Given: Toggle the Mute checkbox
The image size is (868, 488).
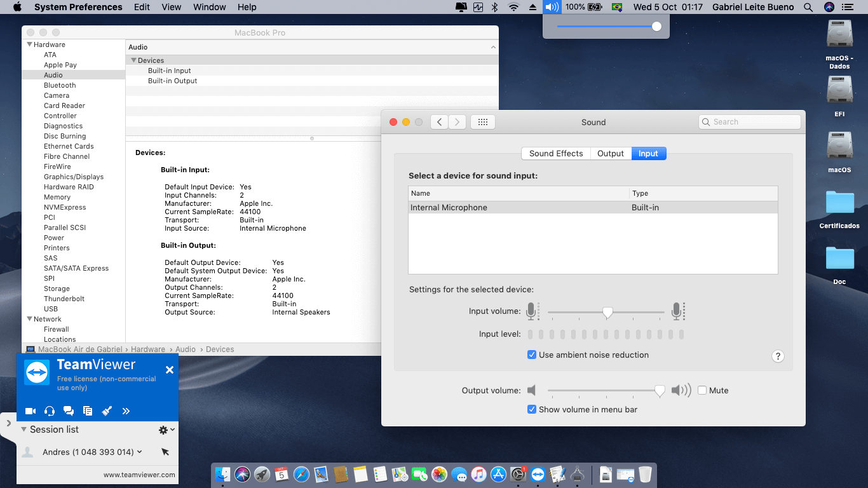Looking at the screenshot, I should tap(702, 390).
